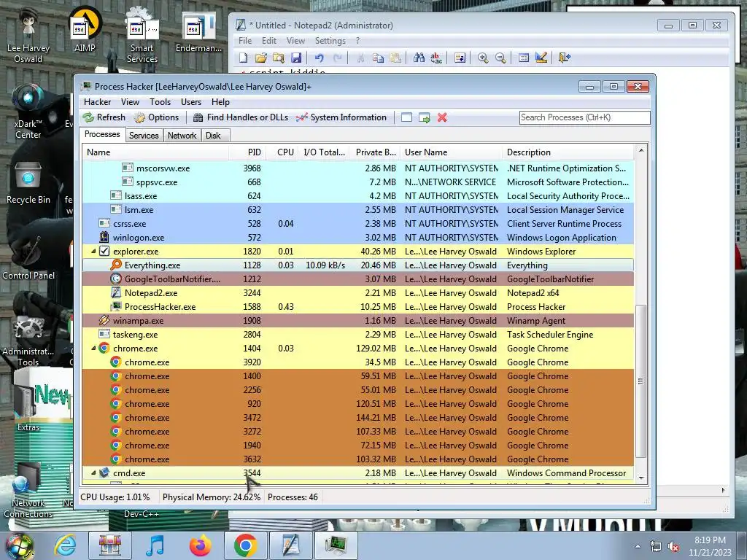Click the Undo icon in Notepad2

pos(320,58)
